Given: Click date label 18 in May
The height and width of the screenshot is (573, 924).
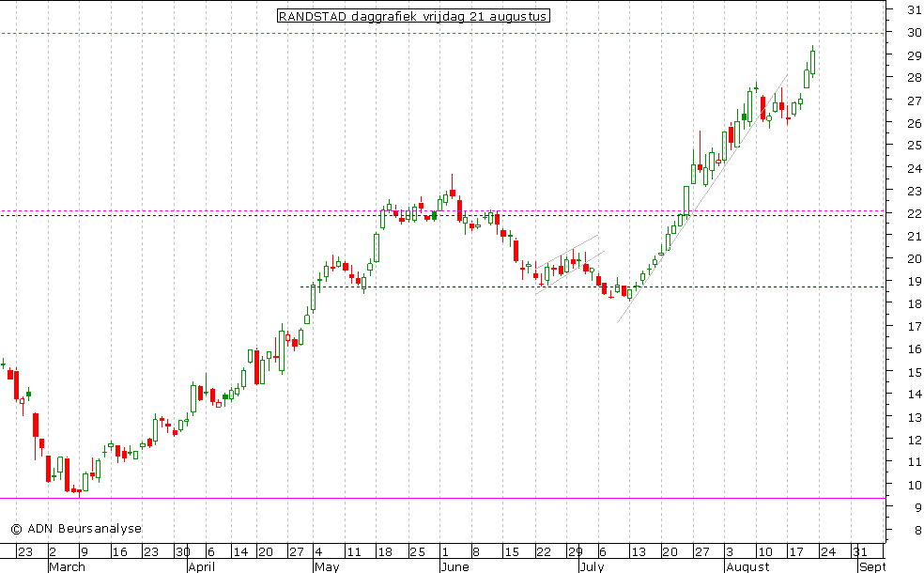Looking at the screenshot, I should (x=385, y=551).
